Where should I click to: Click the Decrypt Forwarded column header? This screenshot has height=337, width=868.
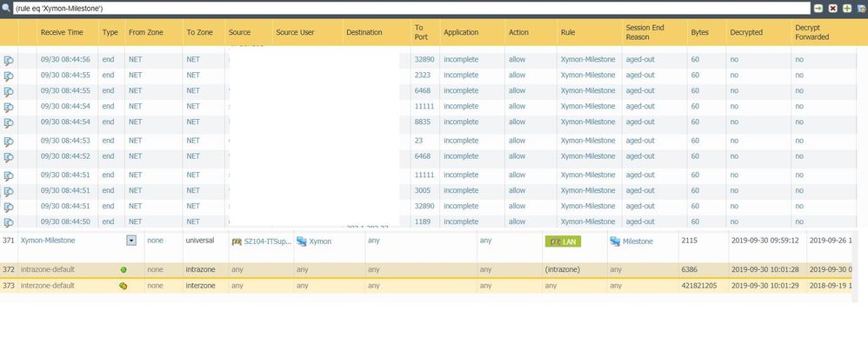point(812,32)
